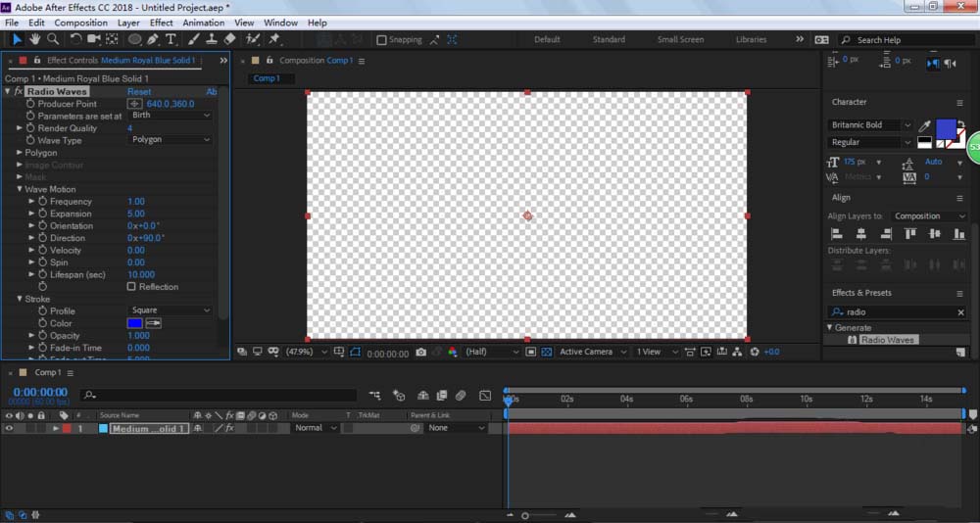
Task: Select the Horizontal Type tool
Action: click(171, 39)
